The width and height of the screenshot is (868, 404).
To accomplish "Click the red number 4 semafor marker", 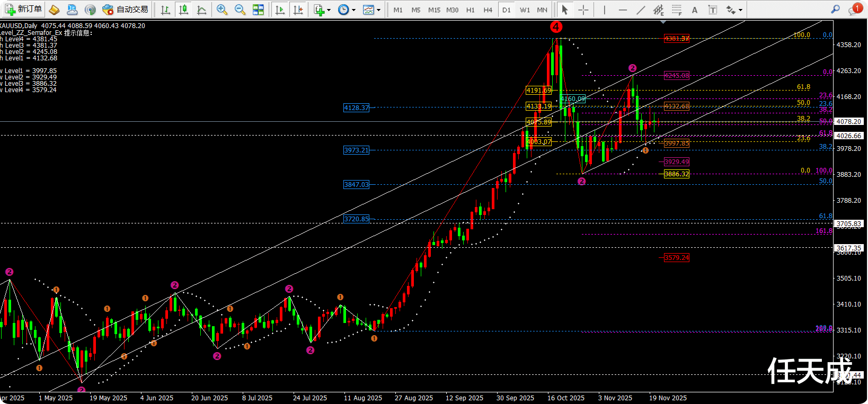I will coord(556,27).
